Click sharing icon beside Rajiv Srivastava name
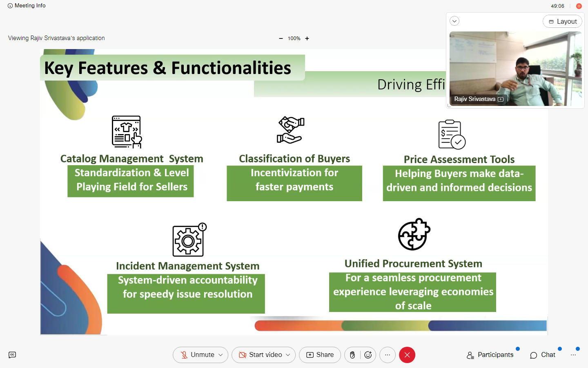 [x=501, y=99]
